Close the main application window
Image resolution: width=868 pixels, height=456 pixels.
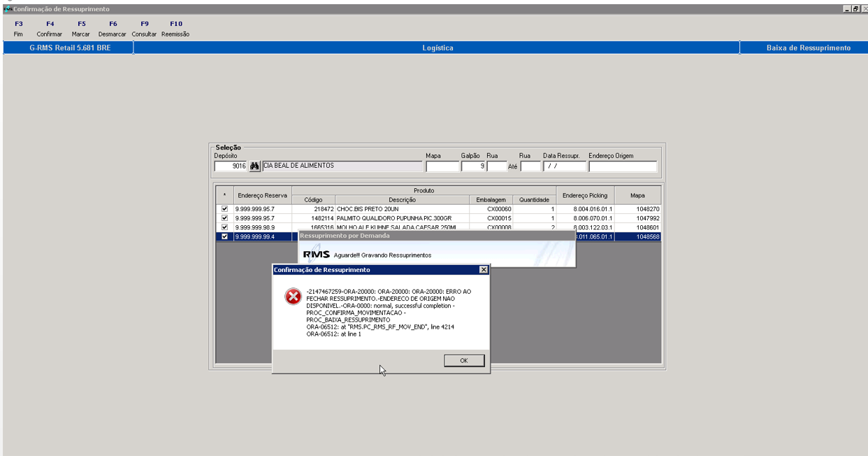click(x=864, y=9)
